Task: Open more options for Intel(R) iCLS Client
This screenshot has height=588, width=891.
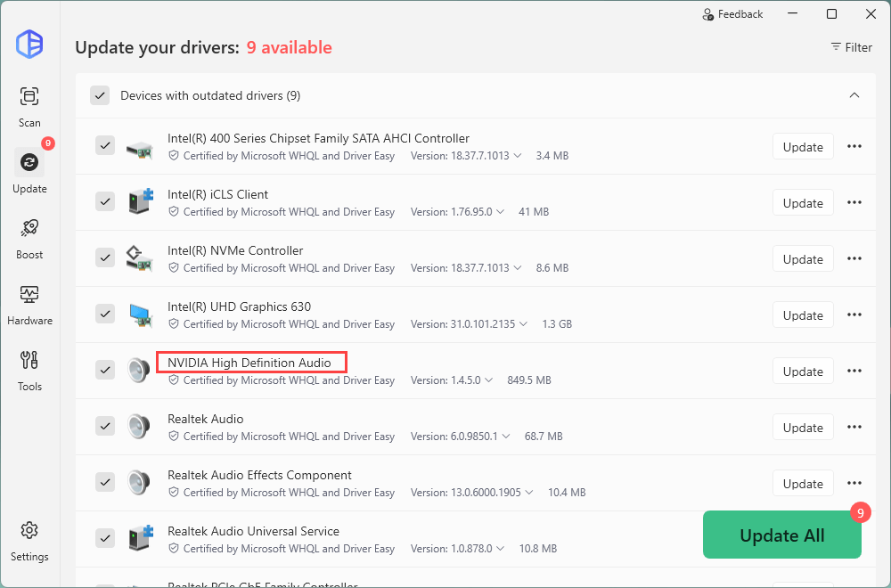Action: point(854,203)
